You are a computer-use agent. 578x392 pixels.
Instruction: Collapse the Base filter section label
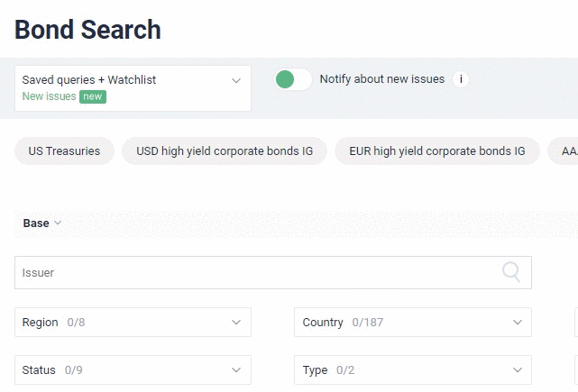pos(36,223)
